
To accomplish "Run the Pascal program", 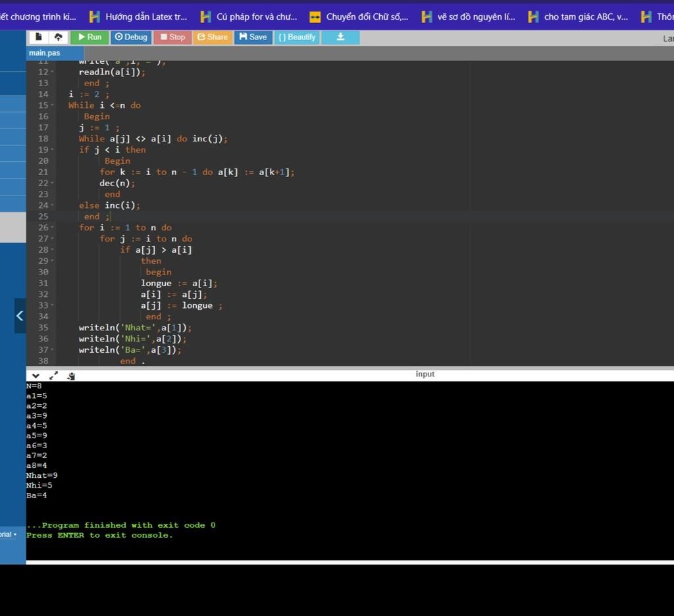I will pyautogui.click(x=90, y=37).
